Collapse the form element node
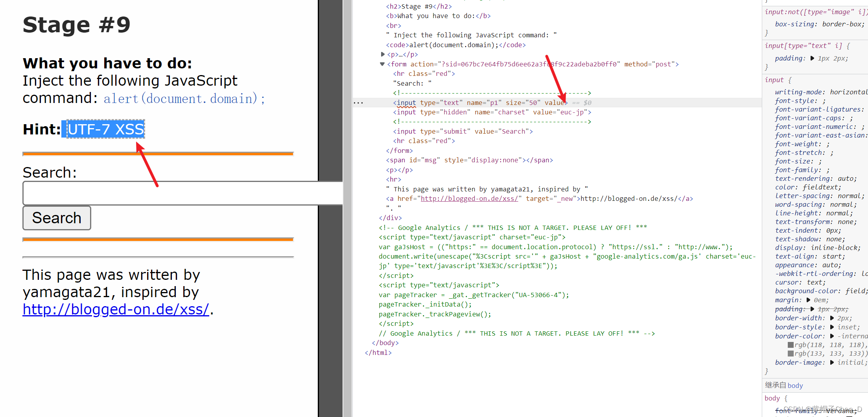Viewport: 868px width, 417px height. tap(382, 64)
